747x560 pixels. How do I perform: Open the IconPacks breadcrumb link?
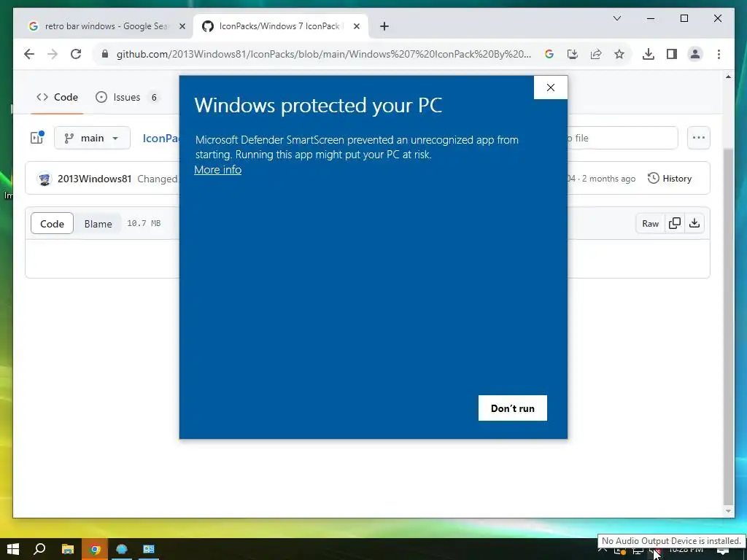[161, 138]
